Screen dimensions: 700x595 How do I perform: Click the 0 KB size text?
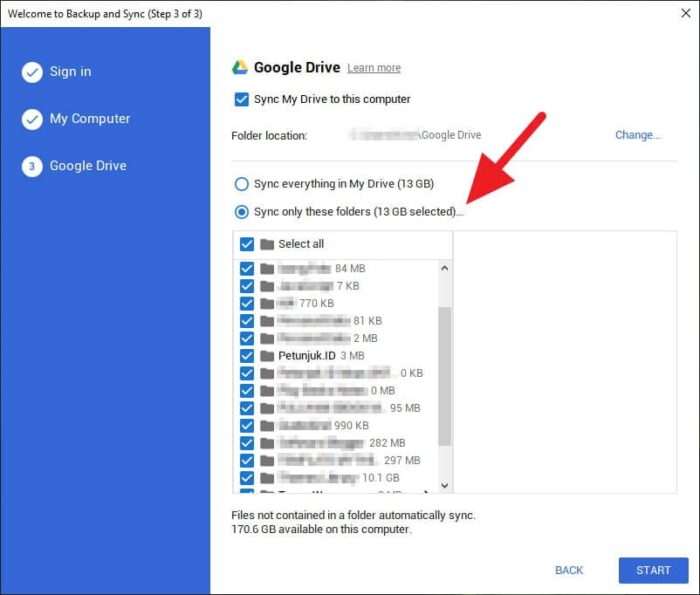(x=412, y=373)
